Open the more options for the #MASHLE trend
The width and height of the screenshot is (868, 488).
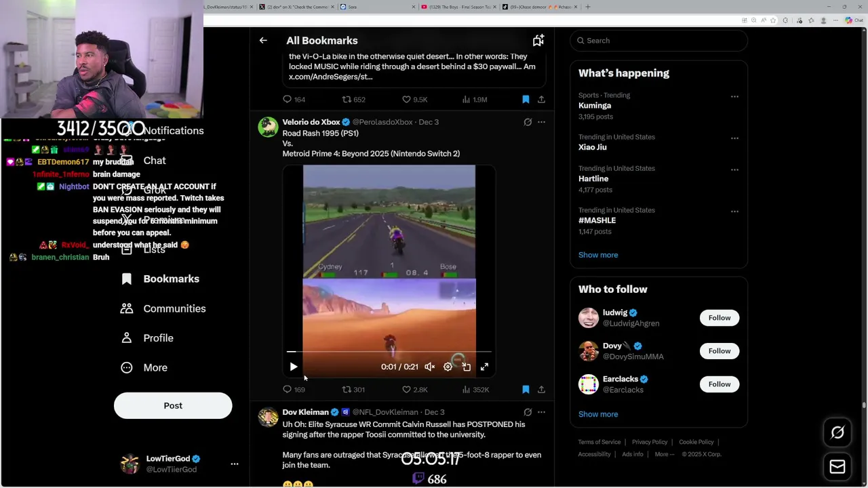click(734, 211)
